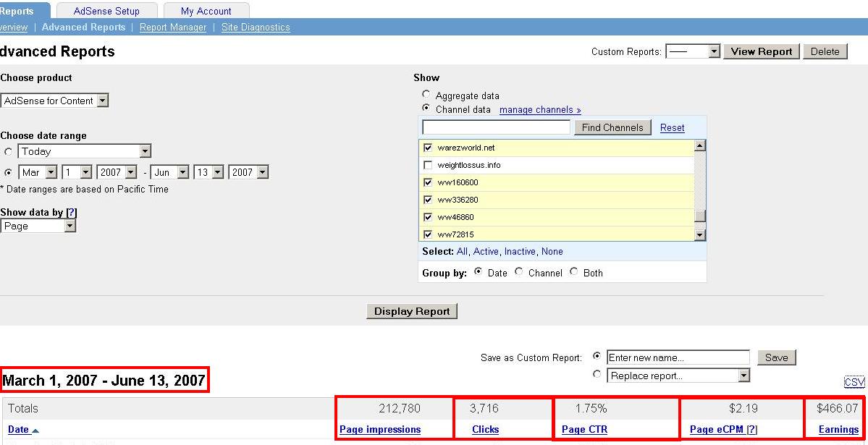Click the channel search input field
The width and height of the screenshot is (868, 445).
coord(496,127)
